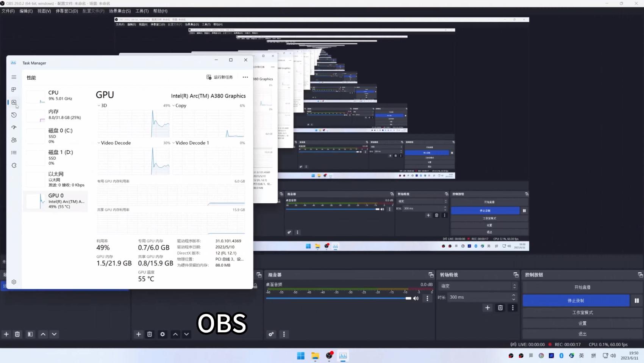The width and height of the screenshot is (644, 363).
Task: Open Processes page in Task Manager sidebar
Action: pyautogui.click(x=14, y=90)
